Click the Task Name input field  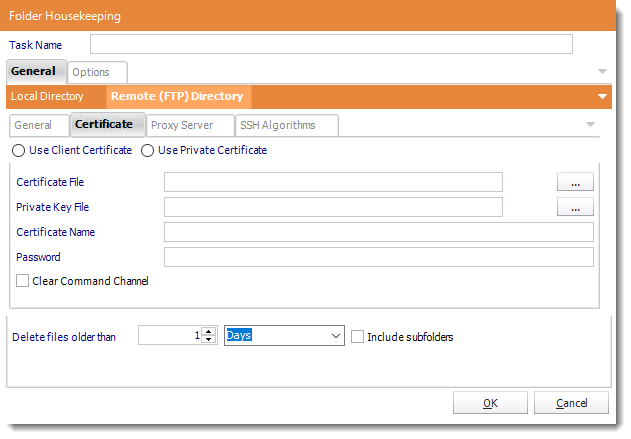pyautogui.click(x=331, y=44)
